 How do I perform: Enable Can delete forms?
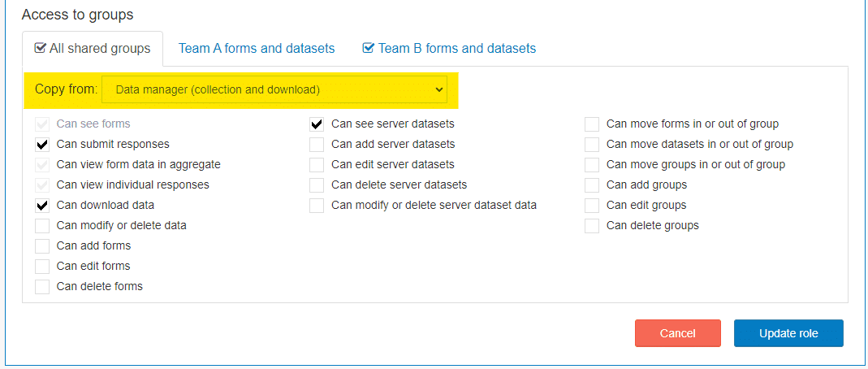click(42, 287)
